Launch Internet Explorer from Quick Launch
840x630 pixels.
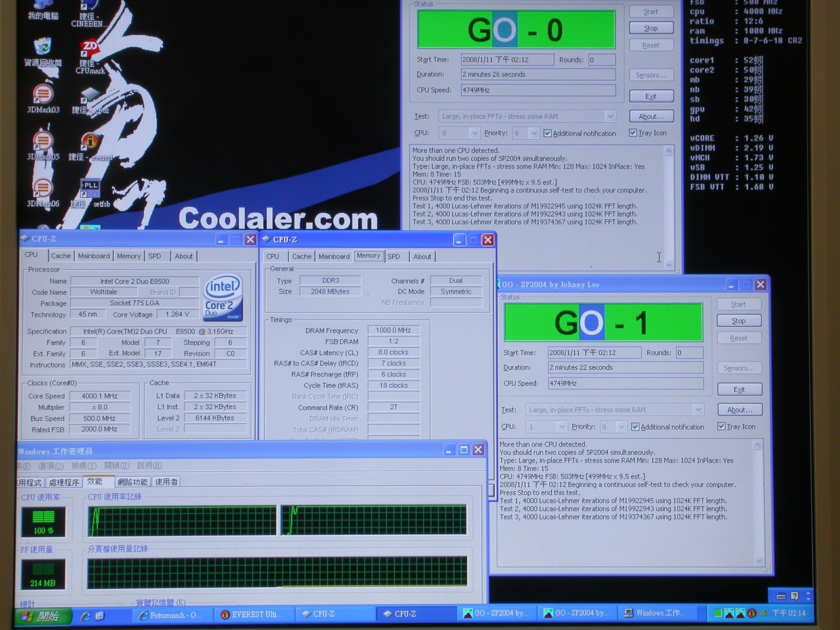85,616
